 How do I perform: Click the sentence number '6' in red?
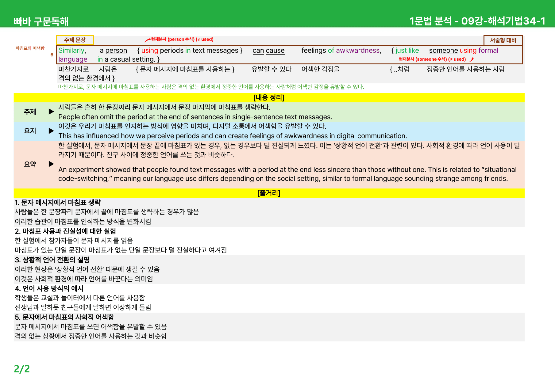coord(52,55)
